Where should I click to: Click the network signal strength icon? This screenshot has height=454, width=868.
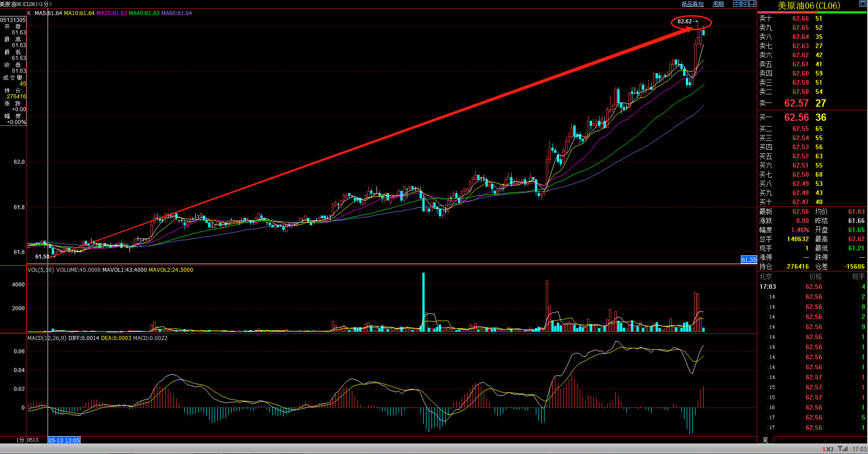tap(843, 449)
